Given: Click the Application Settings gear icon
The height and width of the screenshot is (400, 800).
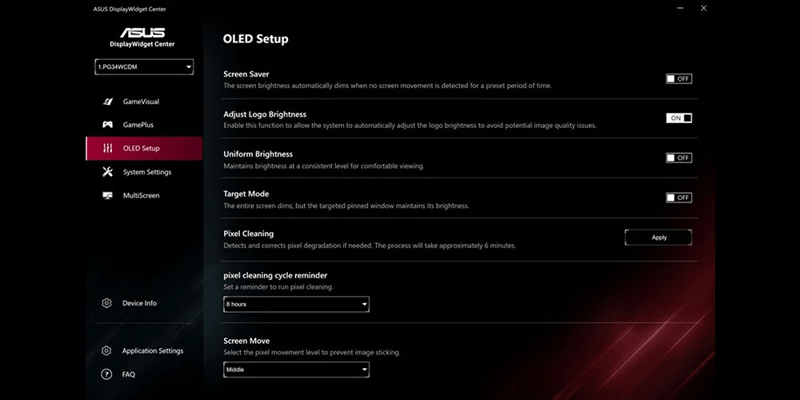Looking at the screenshot, I should [106, 351].
